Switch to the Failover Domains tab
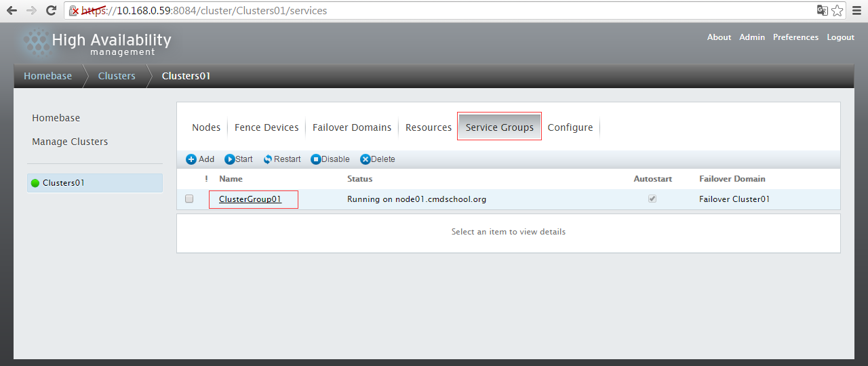This screenshot has width=868, height=366. [352, 127]
